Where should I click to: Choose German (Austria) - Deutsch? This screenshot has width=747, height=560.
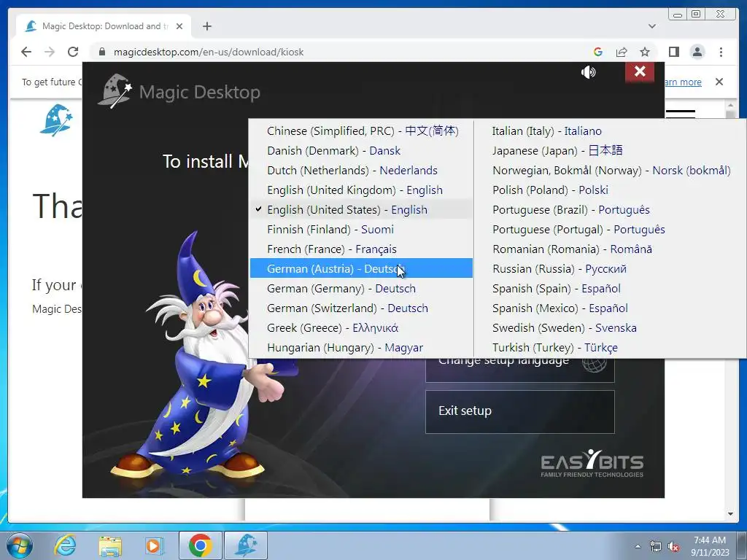pyautogui.click(x=362, y=268)
